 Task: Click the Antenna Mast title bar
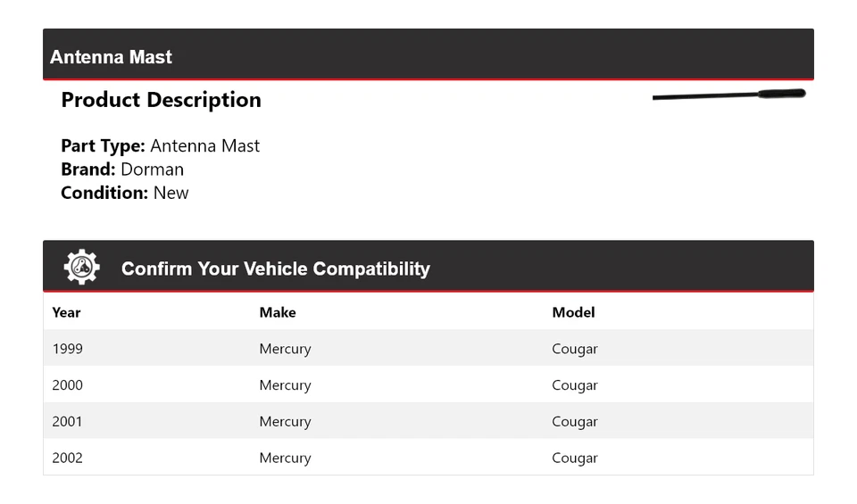point(111,57)
